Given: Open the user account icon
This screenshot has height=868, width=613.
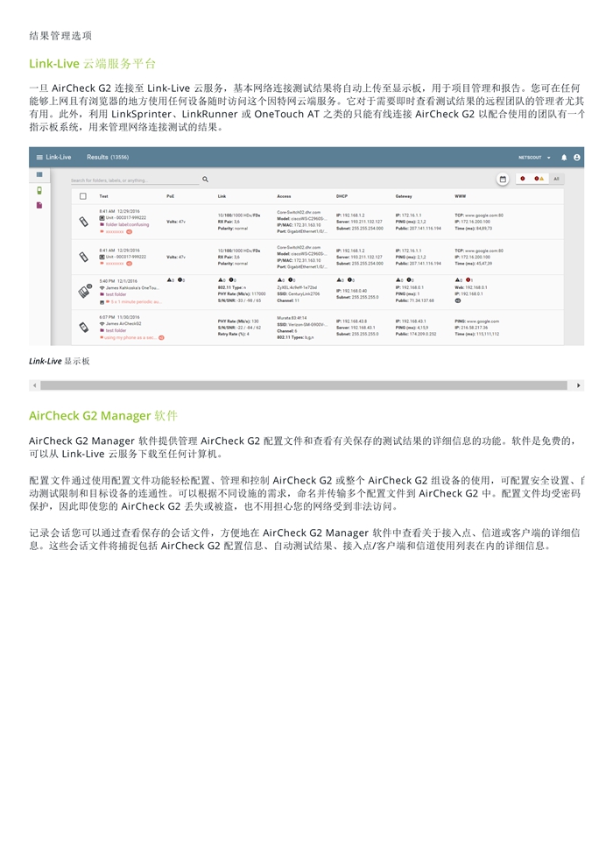Looking at the screenshot, I should [x=577, y=157].
